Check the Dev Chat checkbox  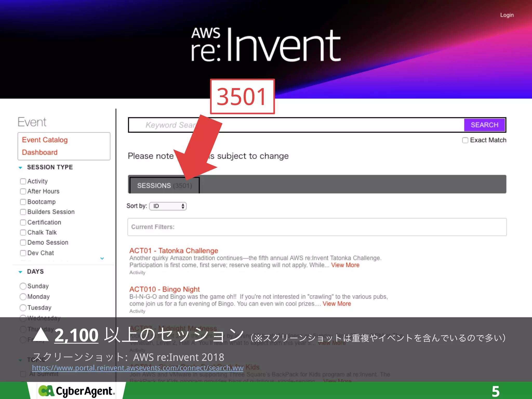click(x=23, y=253)
